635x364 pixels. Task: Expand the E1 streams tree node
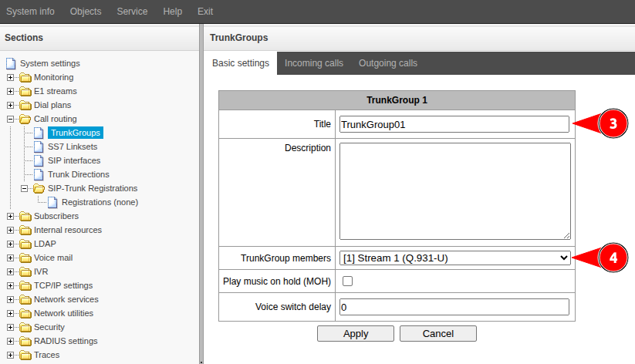[11, 91]
